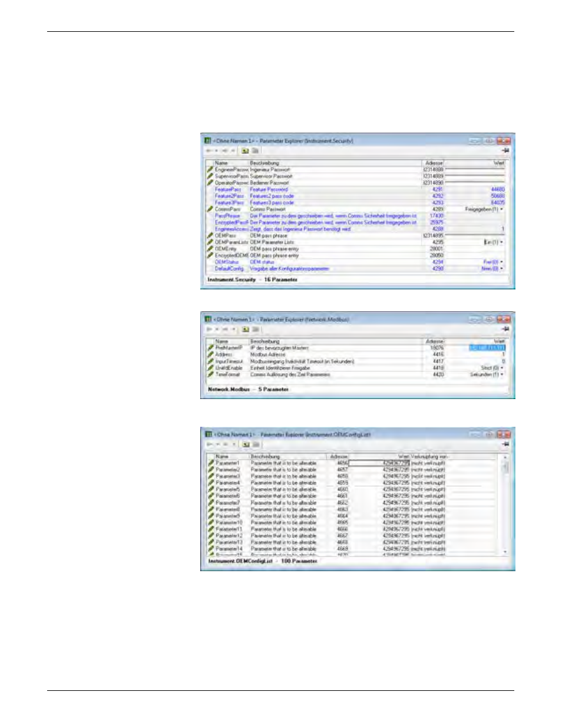Click pencil icon beside OEMEntry row

pyautogui.click(x=210, y=249)
